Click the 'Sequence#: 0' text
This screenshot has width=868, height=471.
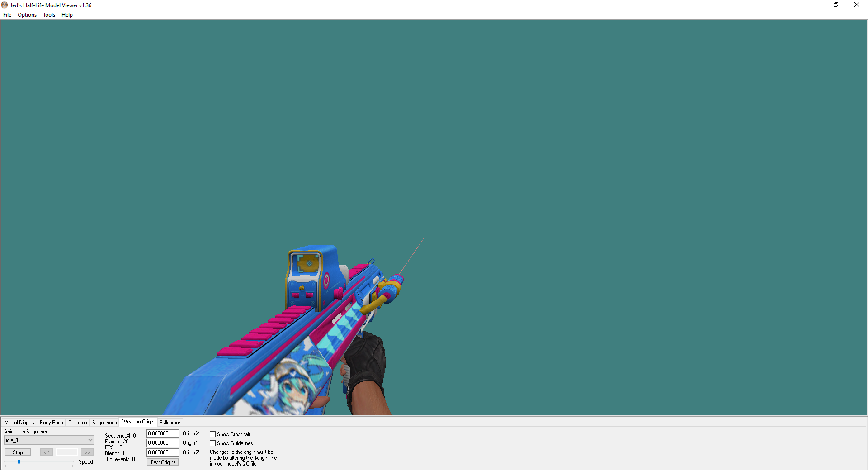(120, 436)
